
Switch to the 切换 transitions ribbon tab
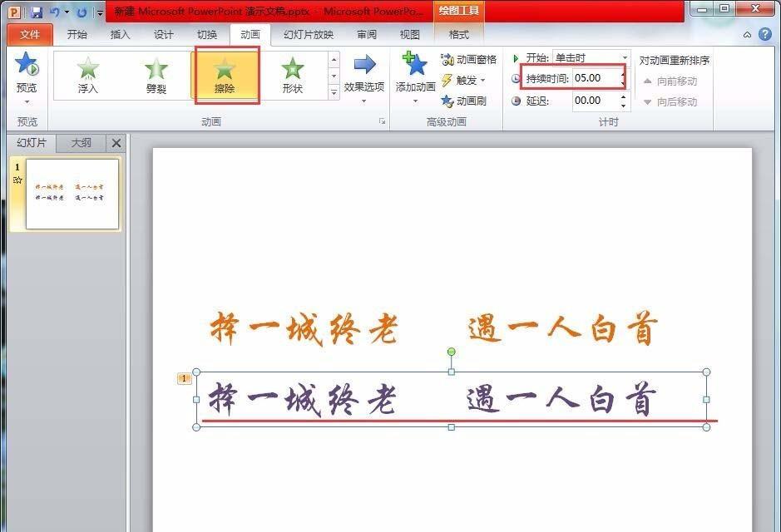point(207,35)
